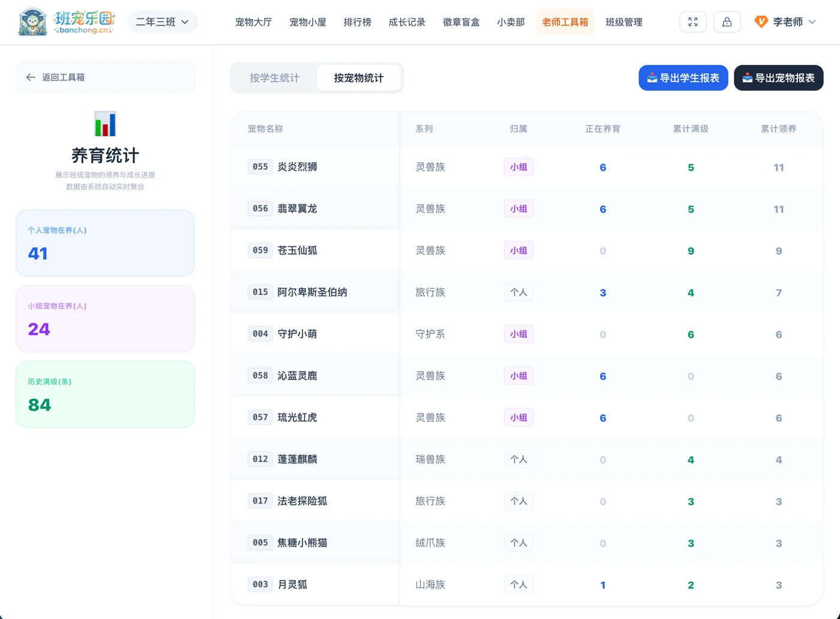This screenshot has height=619, width=840.
Task: Click the 累计领养 column header
Action: [779, 129]
